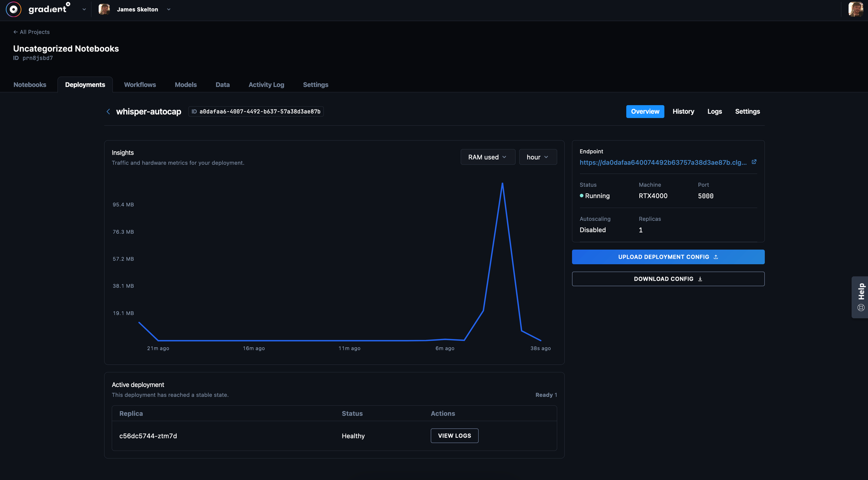The image size is (868, 480).
Task: Open the Workflows tab
Action: coord(140,85)
